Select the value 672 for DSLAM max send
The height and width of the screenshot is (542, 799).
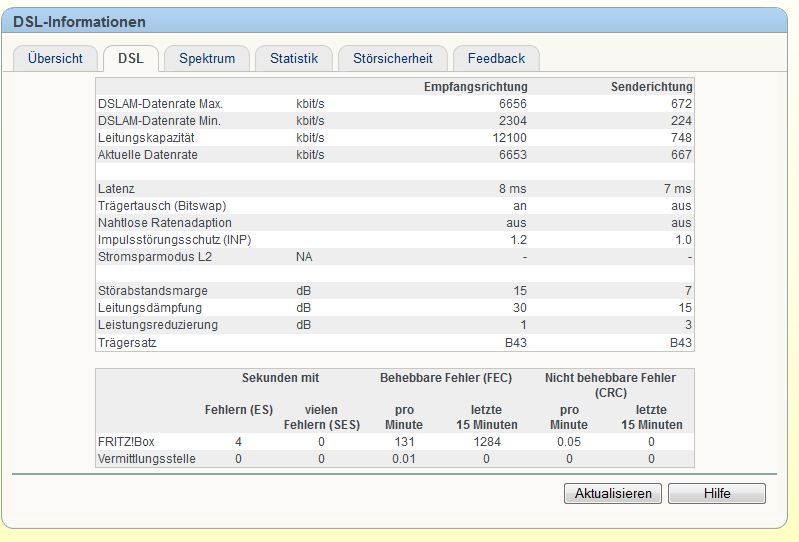point(681,104)
